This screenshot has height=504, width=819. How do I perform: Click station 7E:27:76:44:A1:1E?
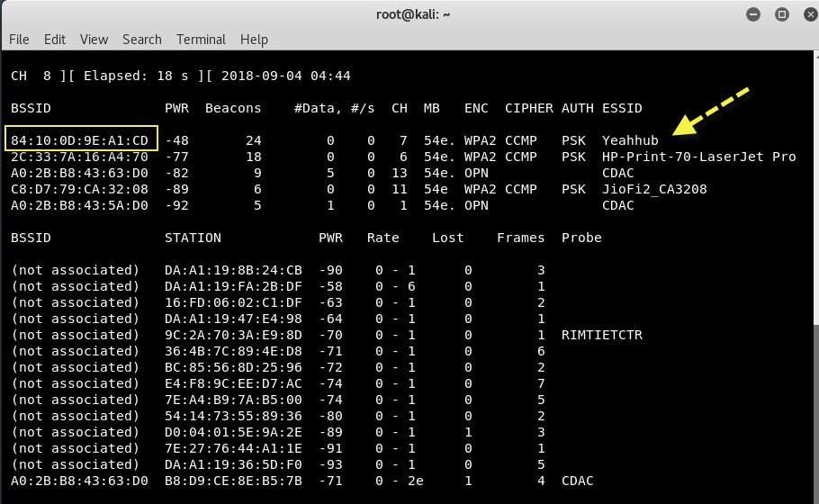(x=233, y=448)
